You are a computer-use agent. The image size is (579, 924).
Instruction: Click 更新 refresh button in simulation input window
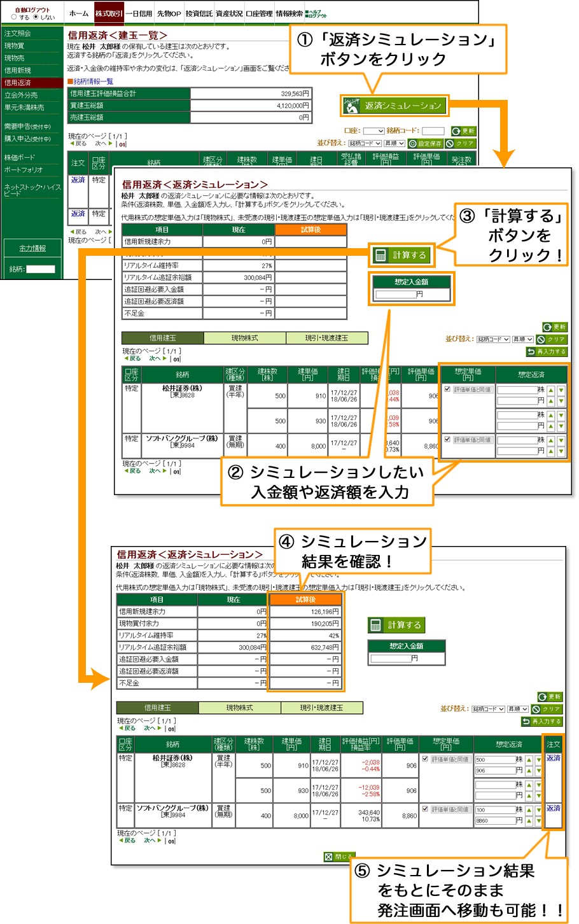554,327
